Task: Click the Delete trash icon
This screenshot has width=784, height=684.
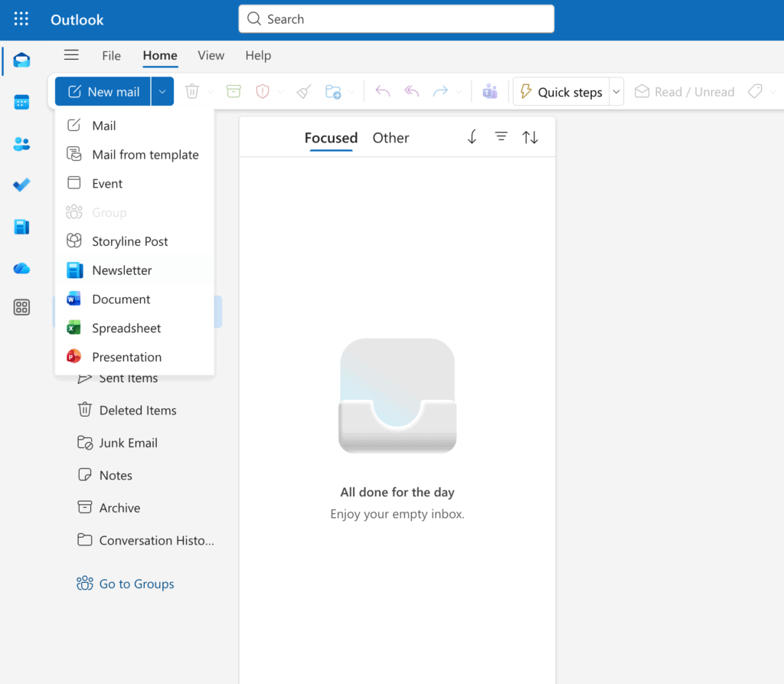Action: click(194, 91)
